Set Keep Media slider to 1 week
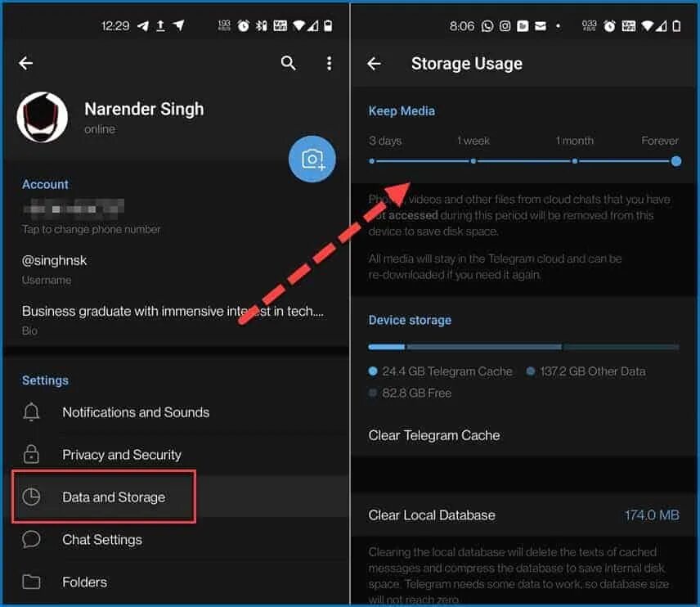Image resolution: width=700 pixels, height=607 pixels. [x=473, y=161]
